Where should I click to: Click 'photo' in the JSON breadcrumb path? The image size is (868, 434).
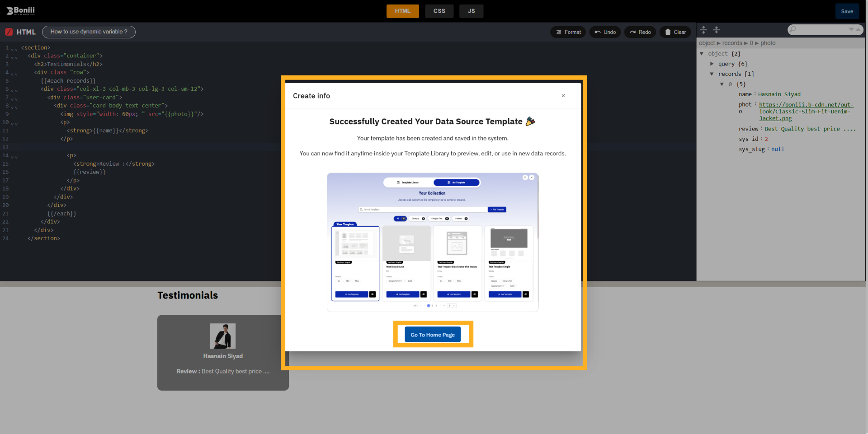coord(768,43)
